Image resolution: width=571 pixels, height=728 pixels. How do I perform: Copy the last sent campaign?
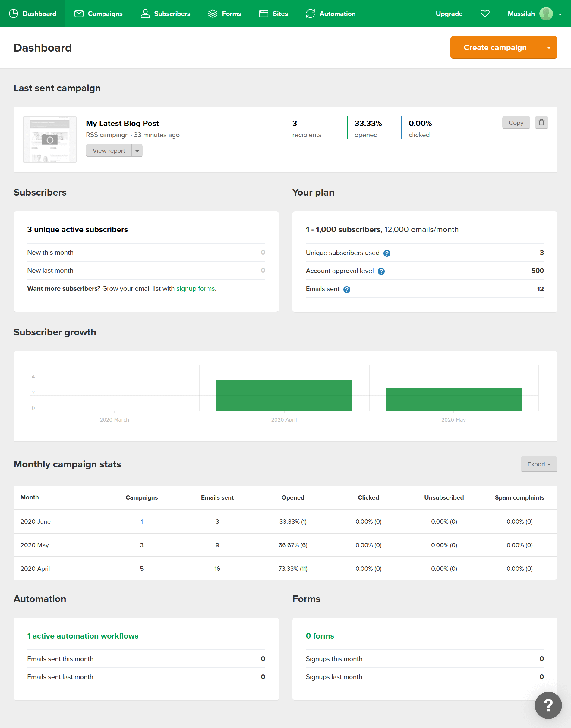[x=516, y=123]
